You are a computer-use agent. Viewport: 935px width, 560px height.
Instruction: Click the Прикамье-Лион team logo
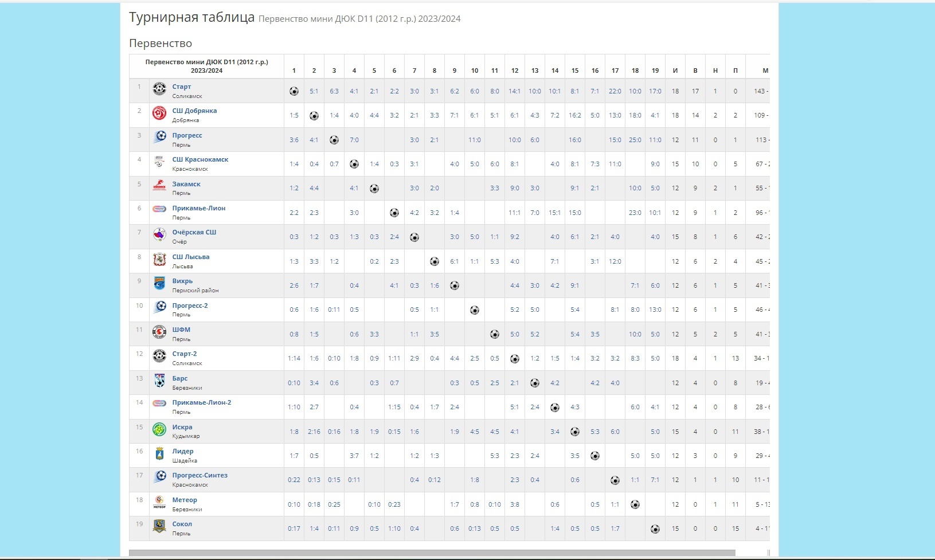coord(159,210)
